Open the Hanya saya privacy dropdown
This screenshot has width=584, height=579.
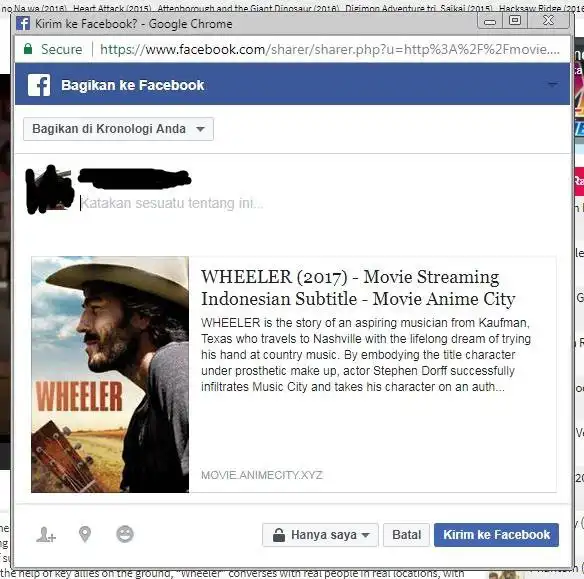click(x=320, y=535)
